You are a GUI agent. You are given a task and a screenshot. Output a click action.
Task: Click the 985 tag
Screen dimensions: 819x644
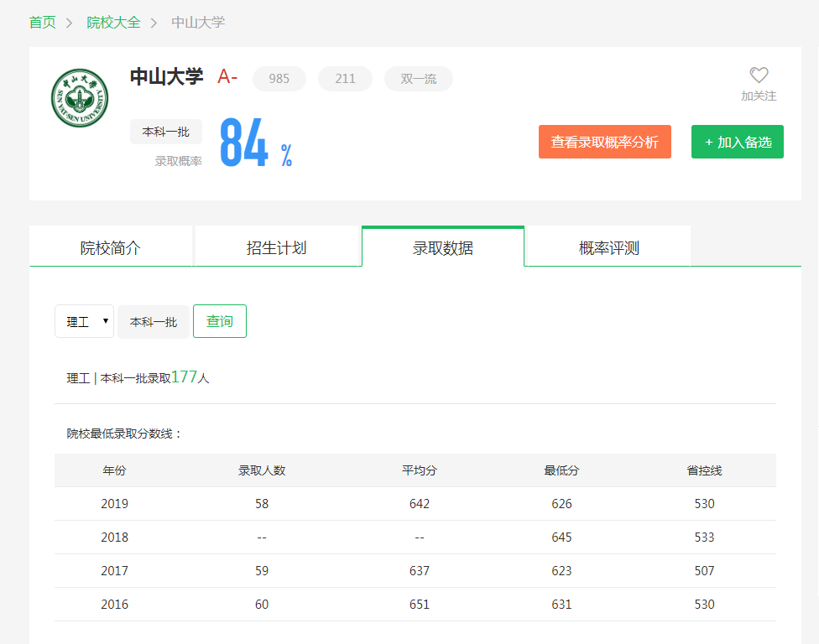point(279,79)
